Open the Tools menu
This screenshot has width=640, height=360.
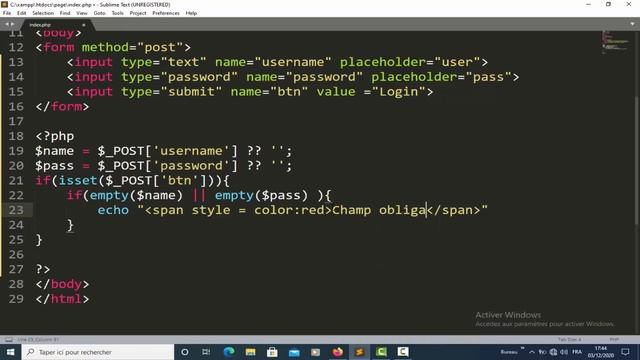tap(118, 13)
